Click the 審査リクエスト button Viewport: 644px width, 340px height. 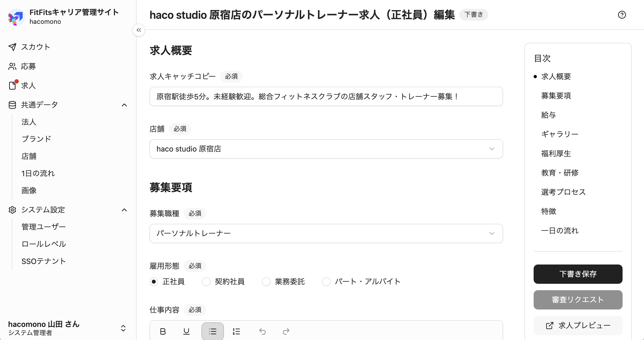pos(578,300)
